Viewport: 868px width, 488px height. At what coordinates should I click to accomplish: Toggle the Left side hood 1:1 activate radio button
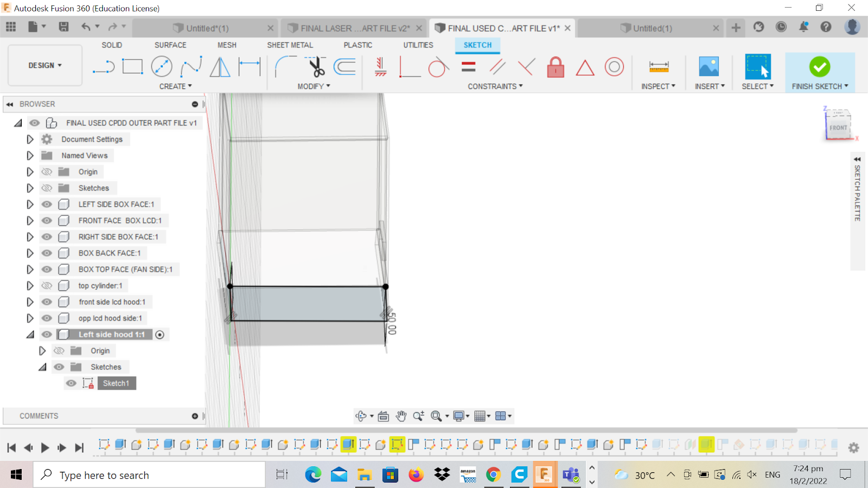click(160, 335)
